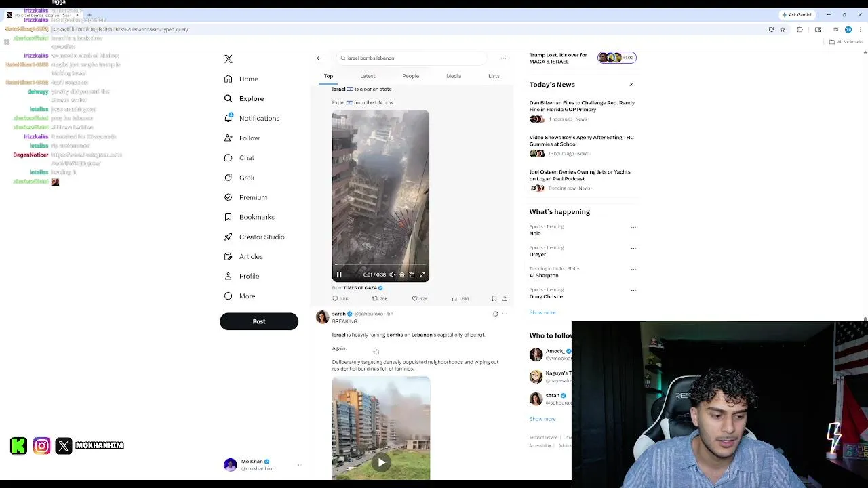Open options for the Nola trend
This screenshot has height=488, width=868.
633,227
